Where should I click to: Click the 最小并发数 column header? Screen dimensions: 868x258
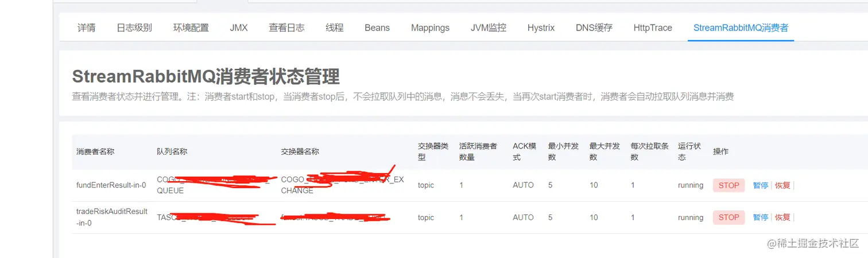563,151
